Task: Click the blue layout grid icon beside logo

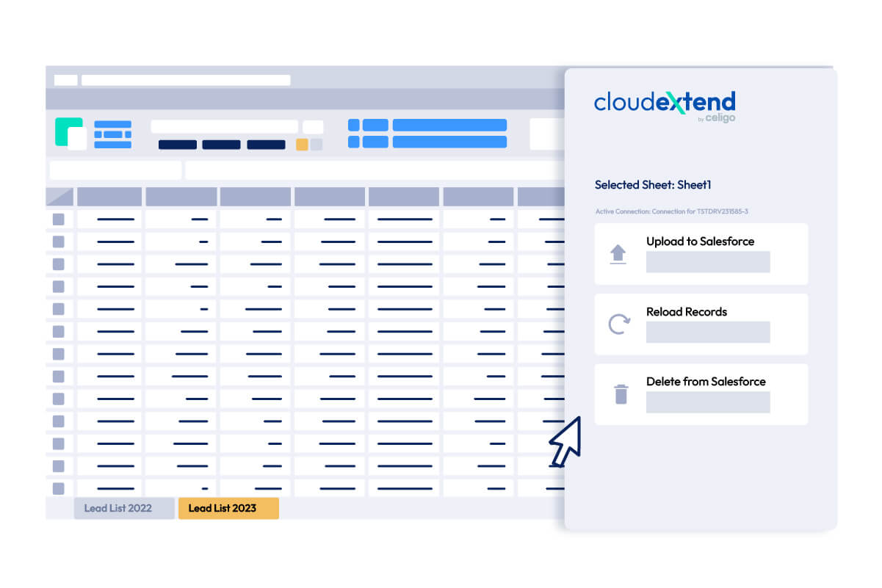Action: [x=113, y=134]
